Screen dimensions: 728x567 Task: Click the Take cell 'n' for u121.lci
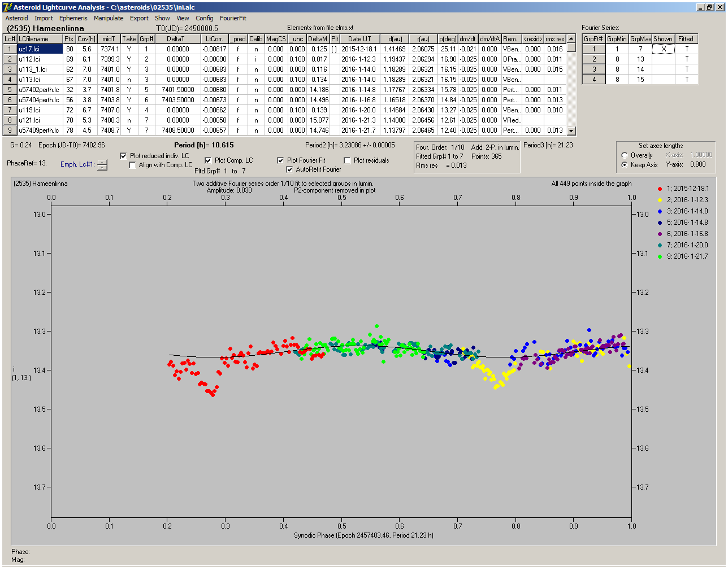point(129,120)
